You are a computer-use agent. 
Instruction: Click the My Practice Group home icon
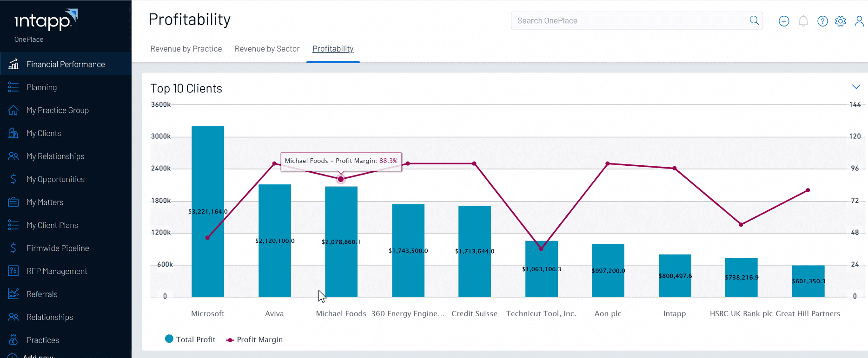click(x=13, y=110)
